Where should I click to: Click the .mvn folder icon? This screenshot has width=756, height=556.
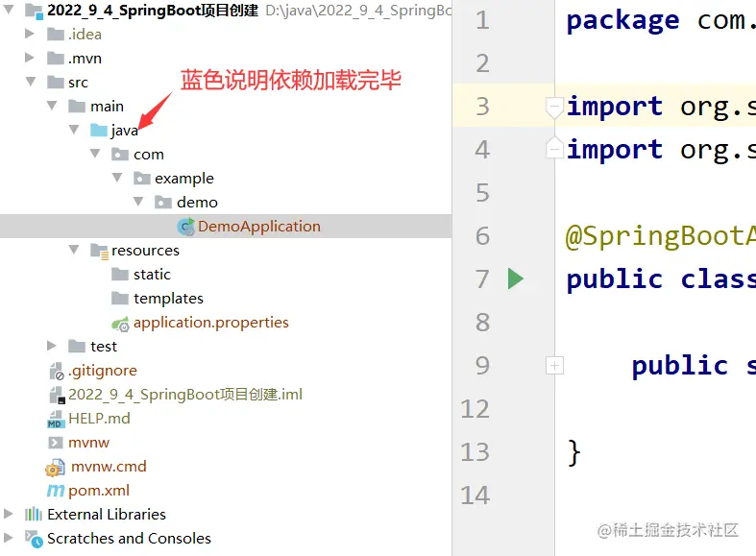tap(56, 59)
